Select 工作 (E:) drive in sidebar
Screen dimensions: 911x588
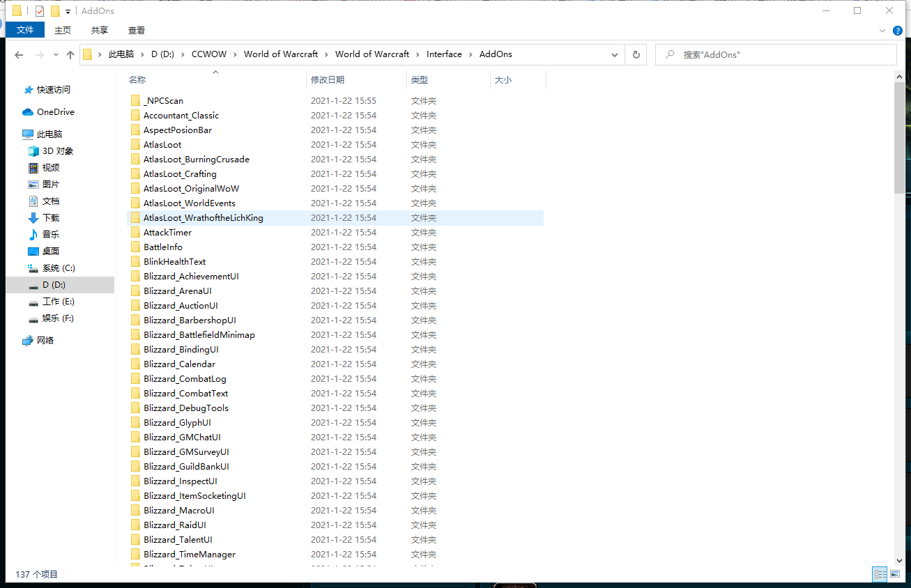pyautogui.click(x=58, y=302)
